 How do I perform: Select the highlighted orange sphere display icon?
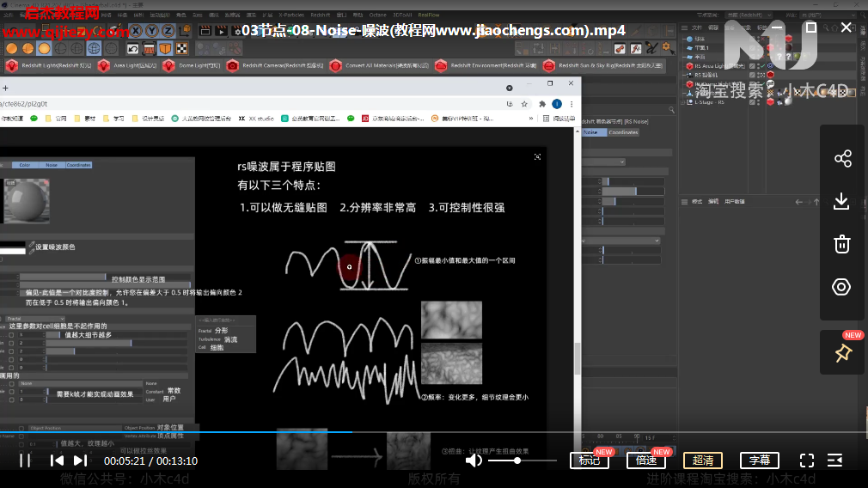pos(45,49)
